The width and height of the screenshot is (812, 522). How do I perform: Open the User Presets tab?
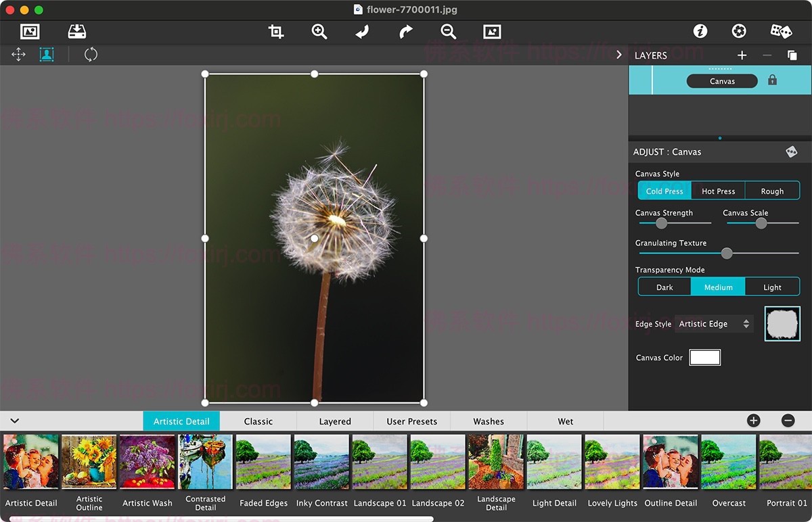coord(411,421)
